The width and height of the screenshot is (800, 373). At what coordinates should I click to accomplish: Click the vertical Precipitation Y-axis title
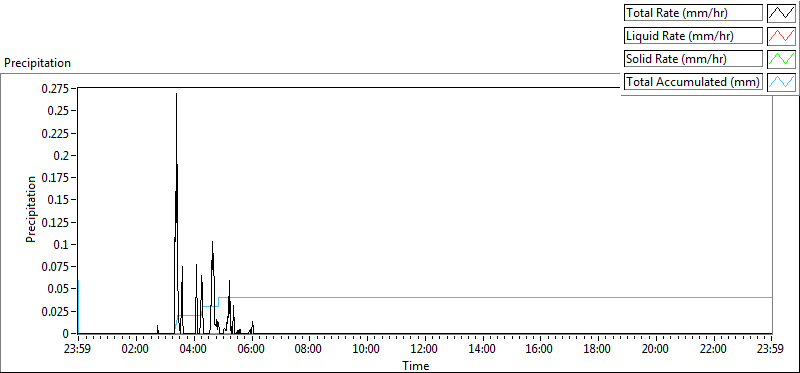pos(31,209)
